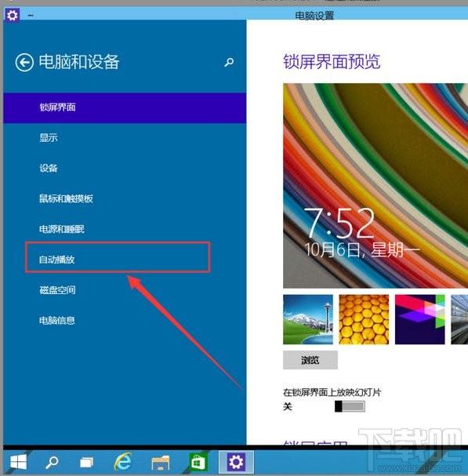
Task: Click the 锁屏界面预览 heading
Action: [x=332, y=61]
